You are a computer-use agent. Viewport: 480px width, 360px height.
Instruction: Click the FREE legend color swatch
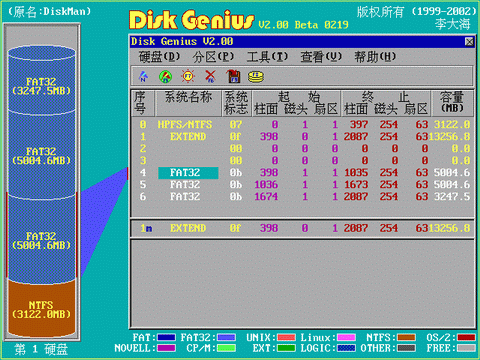pos(466,348)
